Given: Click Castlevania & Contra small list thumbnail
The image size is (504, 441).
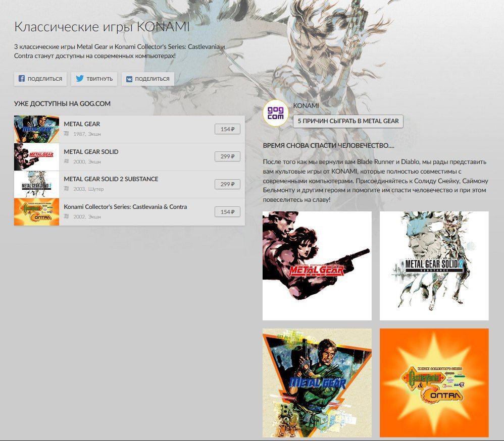Looking at the screenshot, I should click(x=37, y=211).
